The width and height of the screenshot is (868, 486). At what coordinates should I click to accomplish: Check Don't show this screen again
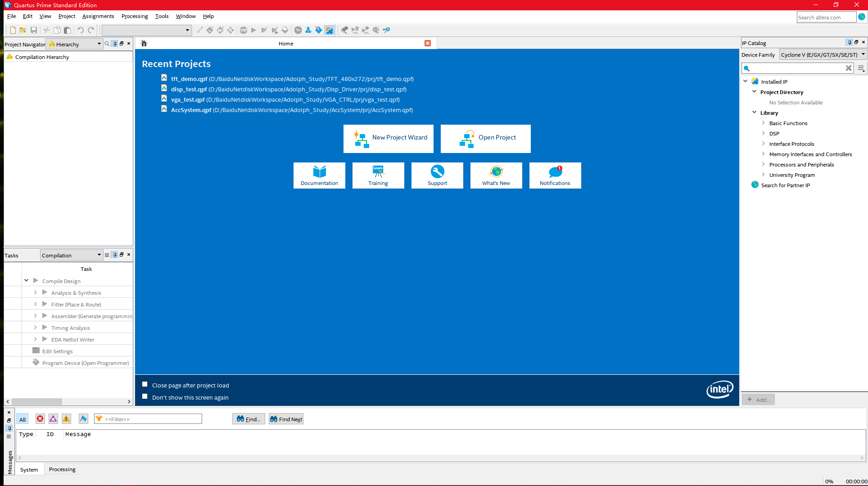pos(145,396)
